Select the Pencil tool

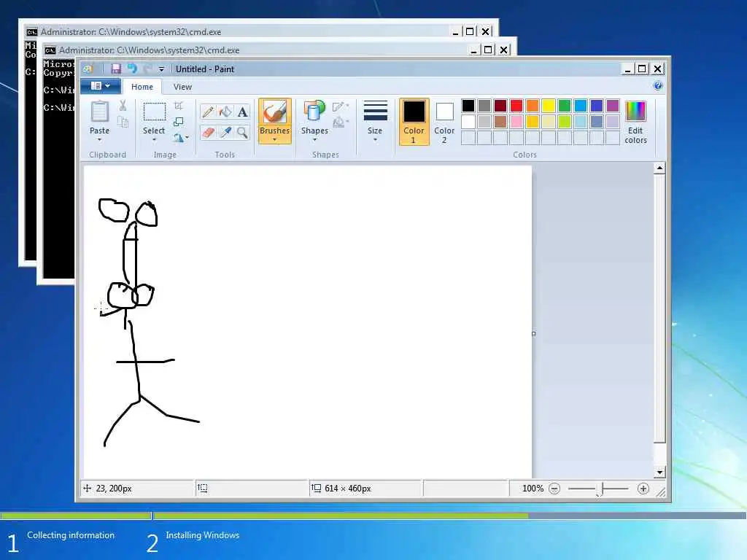(x=208, y=112)
